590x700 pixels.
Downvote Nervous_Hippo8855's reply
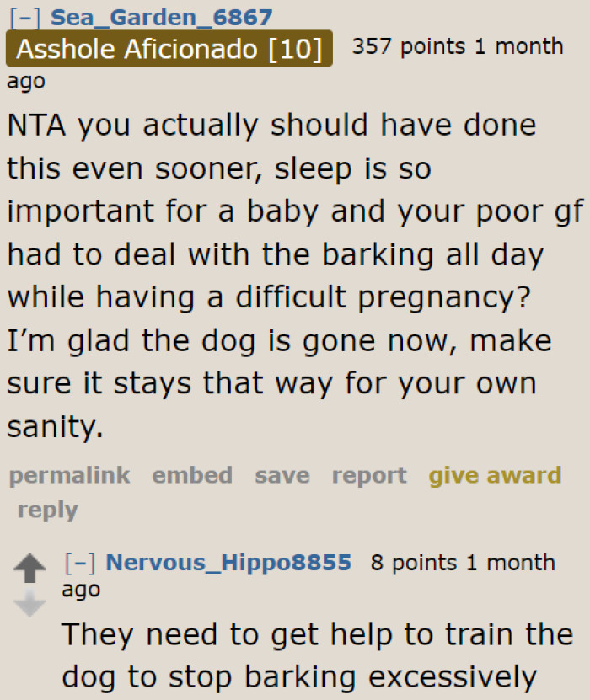[x=31, y=601]
